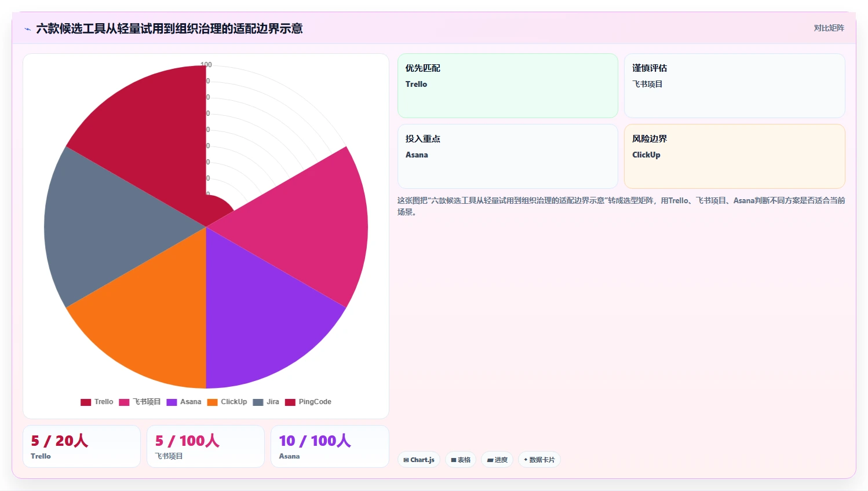Screen dimensions: 868x491
Task: Click the header icon beside the chart title
Action: 27,29
